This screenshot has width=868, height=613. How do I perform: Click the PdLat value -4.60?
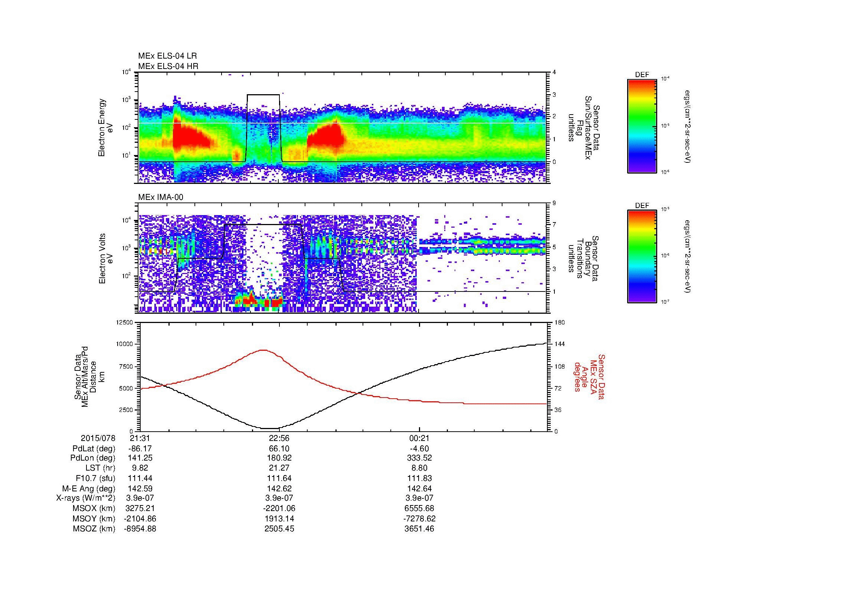[x=420, y=449]
